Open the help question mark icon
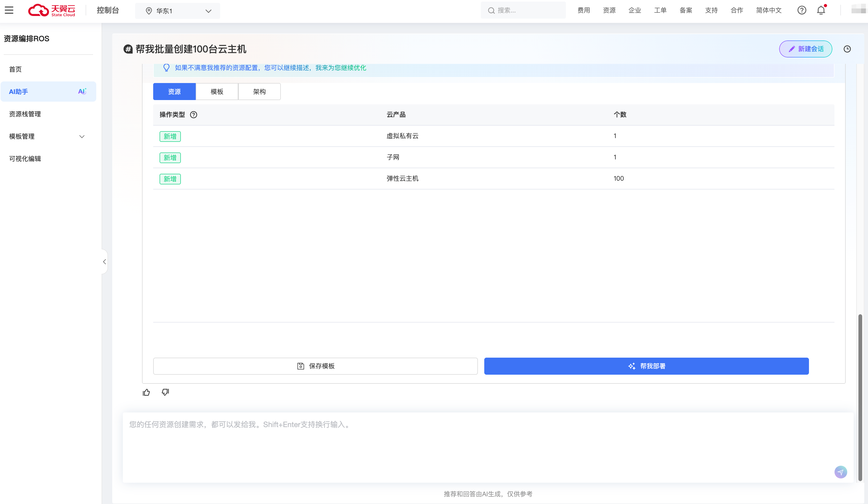 [802, 10]
